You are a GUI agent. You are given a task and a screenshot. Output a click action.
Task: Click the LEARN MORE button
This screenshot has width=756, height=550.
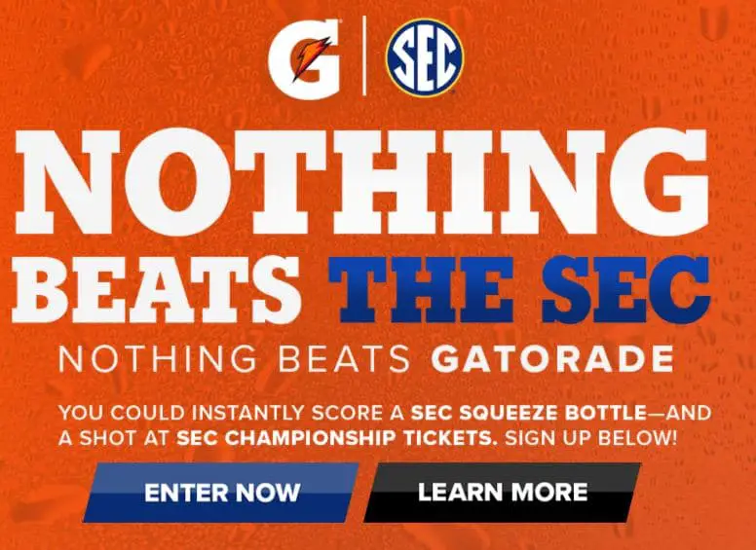(x=502, y=493)
